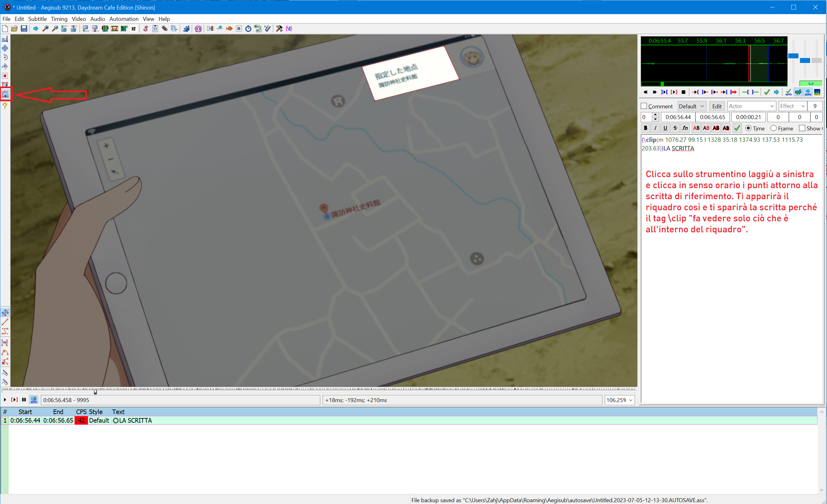Click the Bold formatting button

(645, 128)
